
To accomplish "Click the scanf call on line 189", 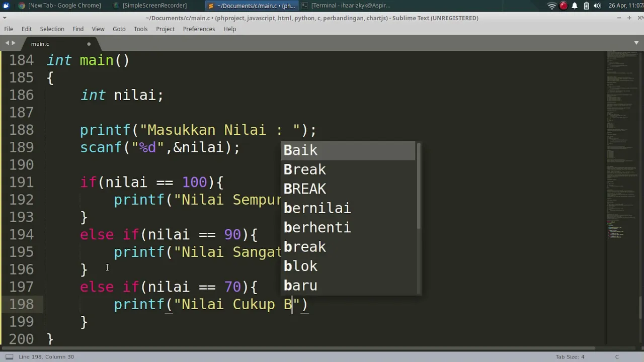I will pos(160,148).
